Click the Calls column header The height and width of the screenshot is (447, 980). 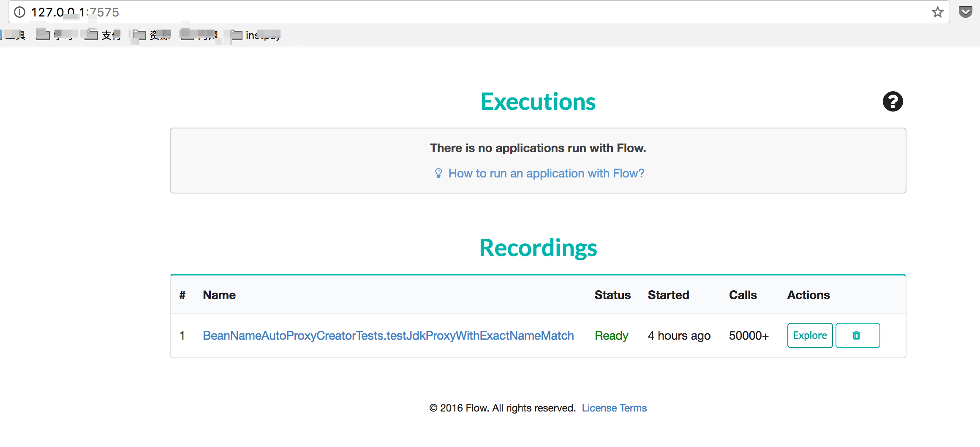coord(742,295)
